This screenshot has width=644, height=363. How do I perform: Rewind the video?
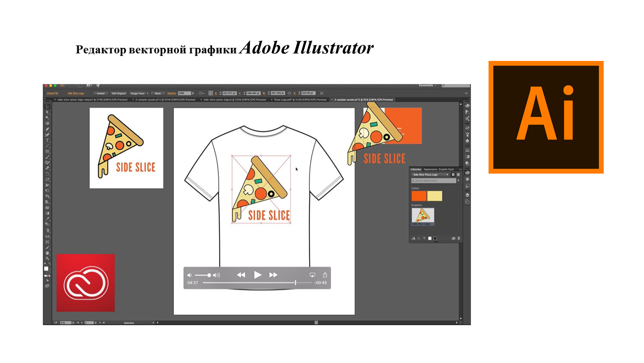tap(241, 275)
